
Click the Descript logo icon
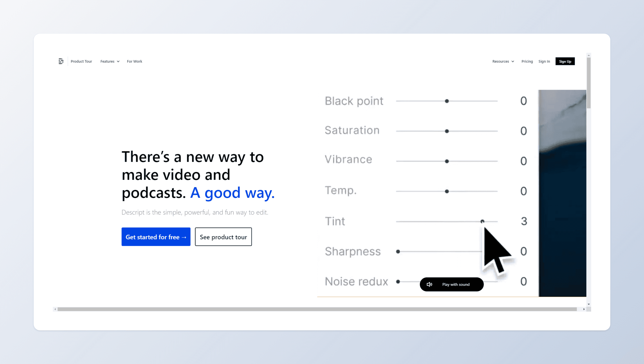[x=61, y=61]
